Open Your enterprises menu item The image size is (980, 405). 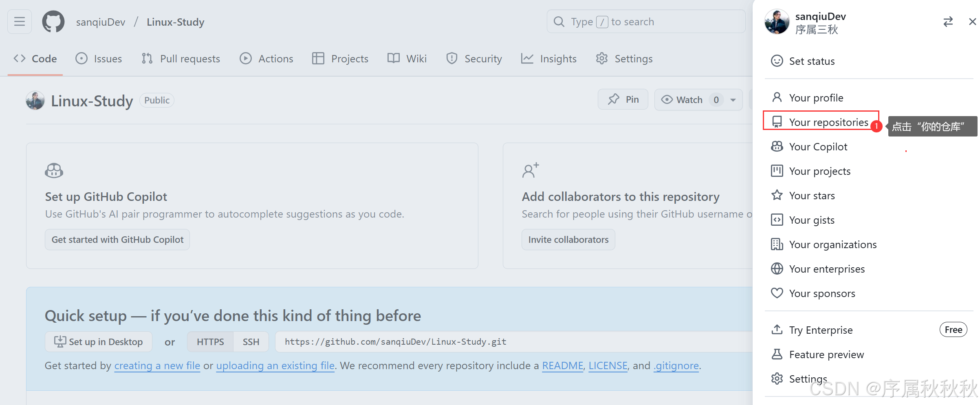[x=869, y=269]
